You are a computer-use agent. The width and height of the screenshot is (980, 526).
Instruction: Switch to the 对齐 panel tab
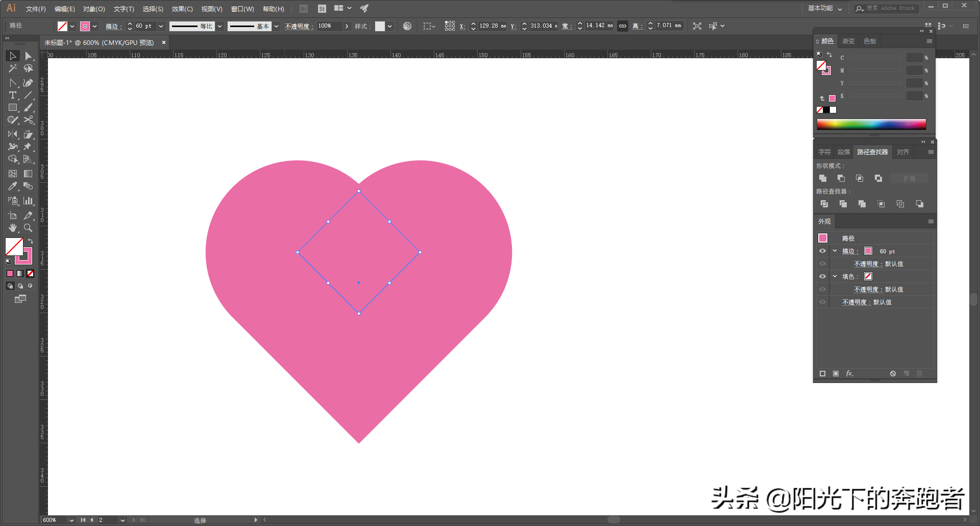point(902,152)
